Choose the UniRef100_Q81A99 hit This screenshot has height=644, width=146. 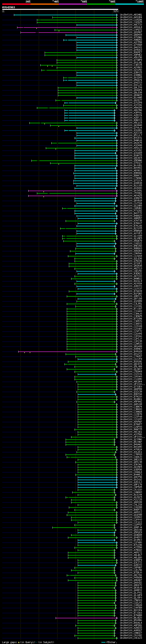pos(131,347)
